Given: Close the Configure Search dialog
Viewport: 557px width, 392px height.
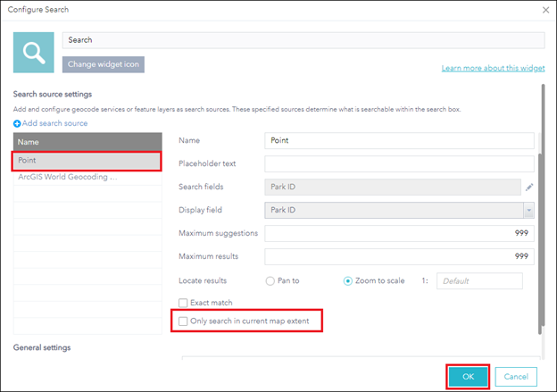Looking at the screenshot, I should click(545, 9).
